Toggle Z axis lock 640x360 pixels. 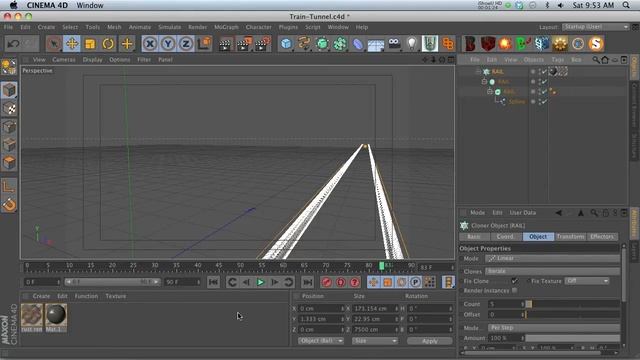coord(186,44)
